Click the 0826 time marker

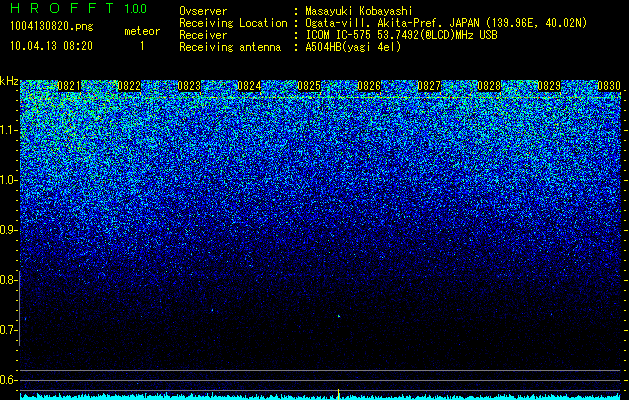(369, 86)
